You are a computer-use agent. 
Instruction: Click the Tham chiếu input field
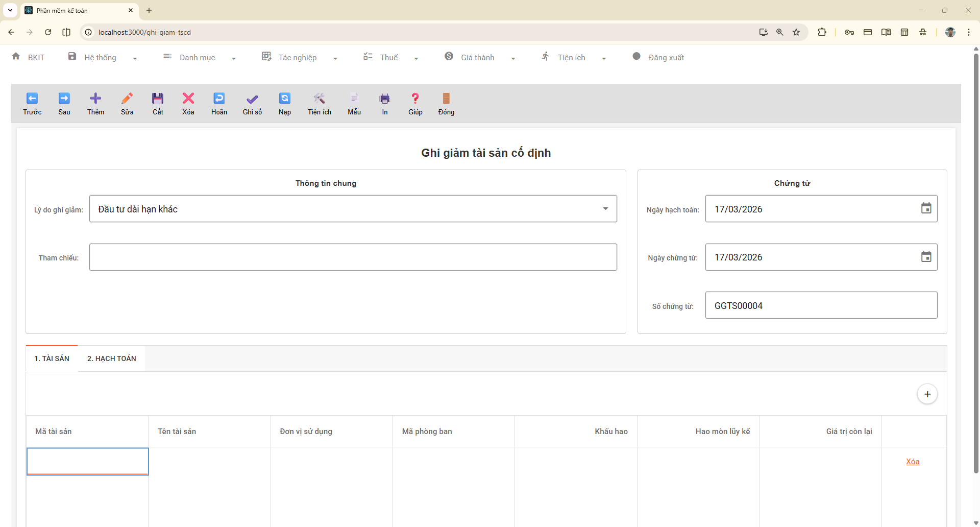353,257
